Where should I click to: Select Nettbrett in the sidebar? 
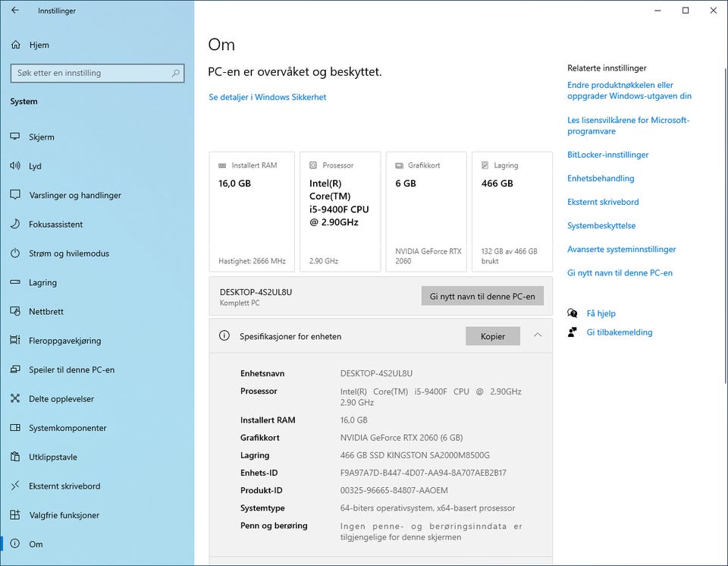97,311
